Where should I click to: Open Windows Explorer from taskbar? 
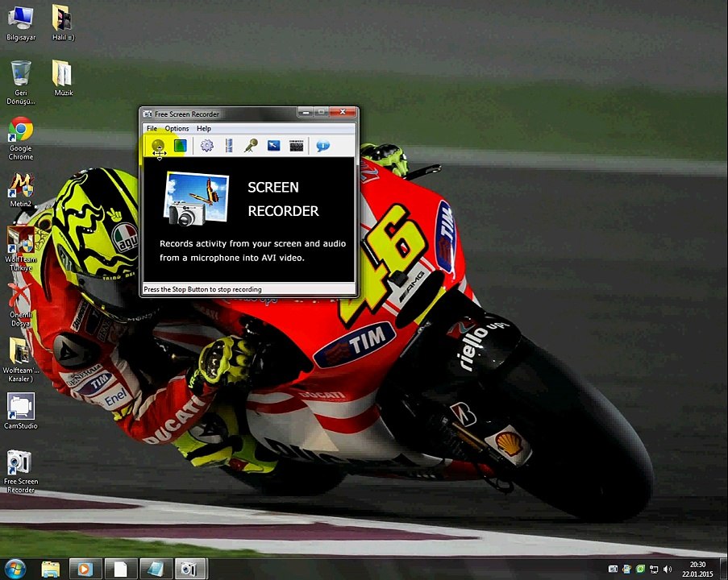coord(50,569)
